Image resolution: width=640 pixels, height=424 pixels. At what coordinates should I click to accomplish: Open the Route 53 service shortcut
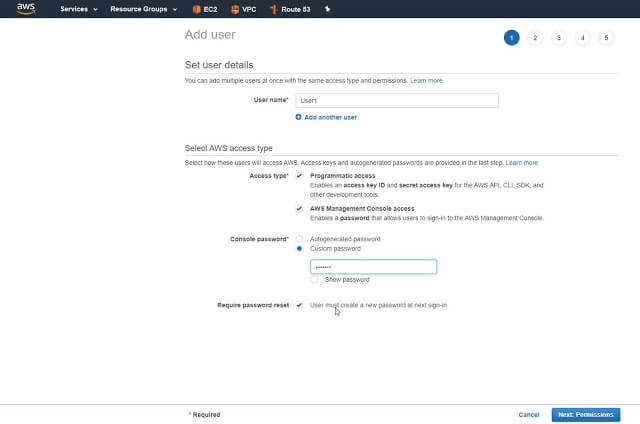tap(288, 9)
